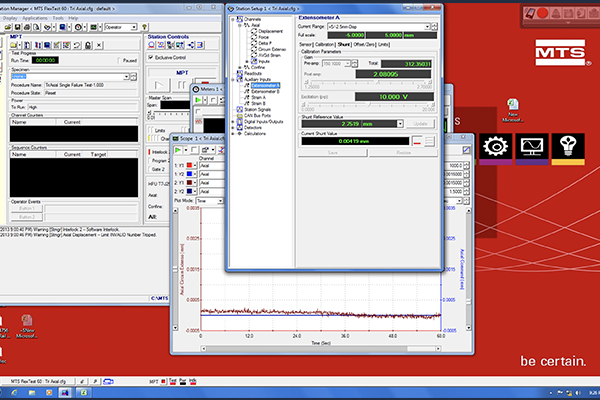Click the red line shunt icon

(x=417, y=142)
